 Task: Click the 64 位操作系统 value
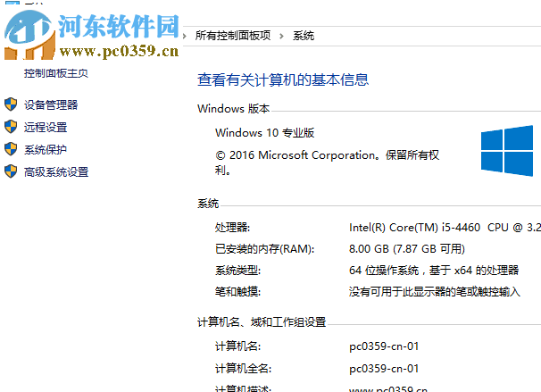coord(434,271)
